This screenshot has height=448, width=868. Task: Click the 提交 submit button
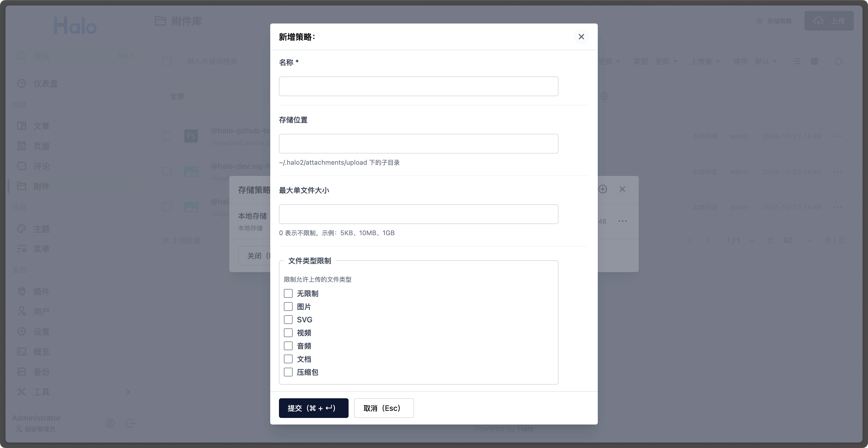(x=314, y=408)
